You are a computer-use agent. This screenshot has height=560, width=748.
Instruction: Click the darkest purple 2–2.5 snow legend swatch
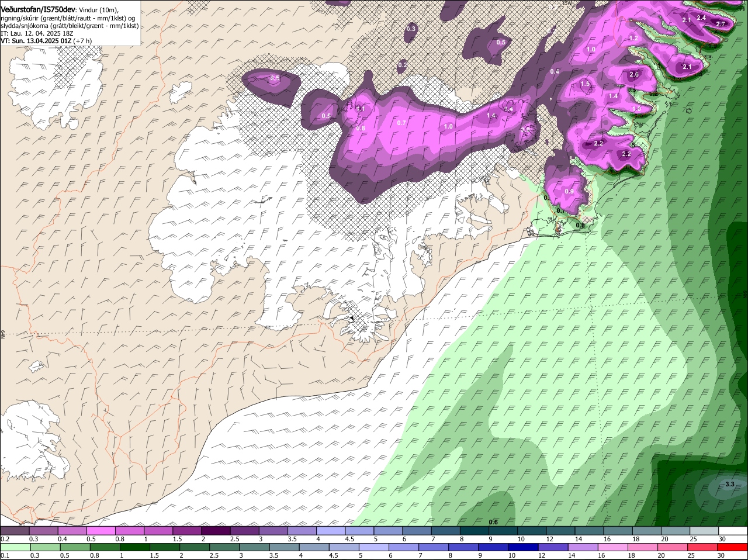click(x=215, y=530)
